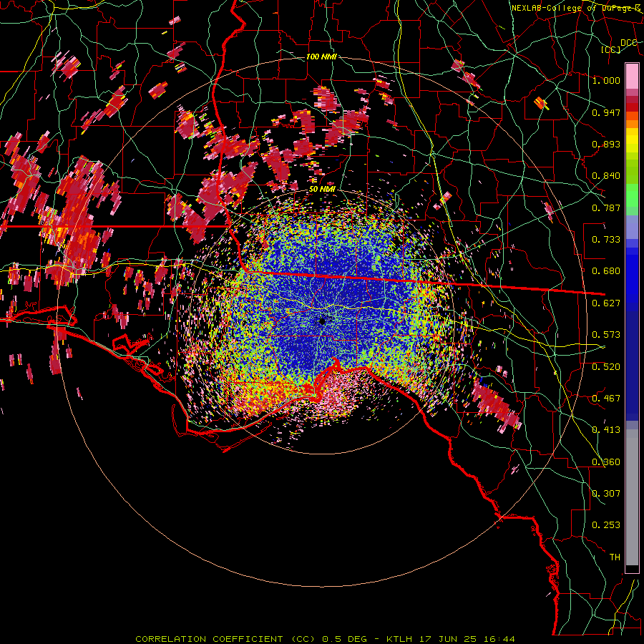Click the 0.733 legend value
This screenshot has height=644, width=644.
[606, 240]
